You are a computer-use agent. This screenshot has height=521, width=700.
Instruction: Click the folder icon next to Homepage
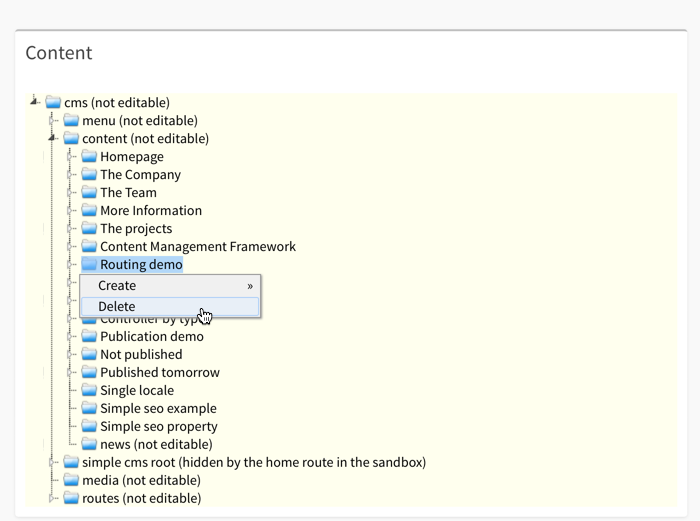pos(89,157)
